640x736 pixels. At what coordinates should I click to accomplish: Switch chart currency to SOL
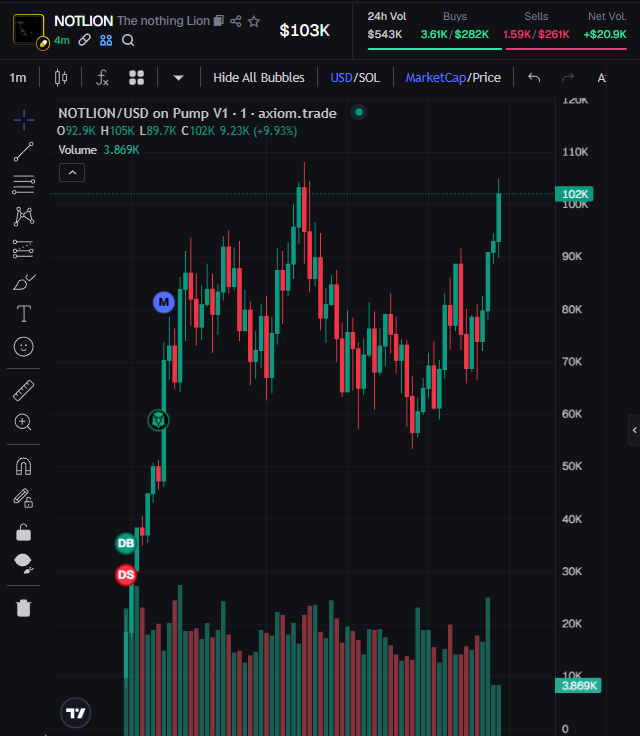(369, 77)
